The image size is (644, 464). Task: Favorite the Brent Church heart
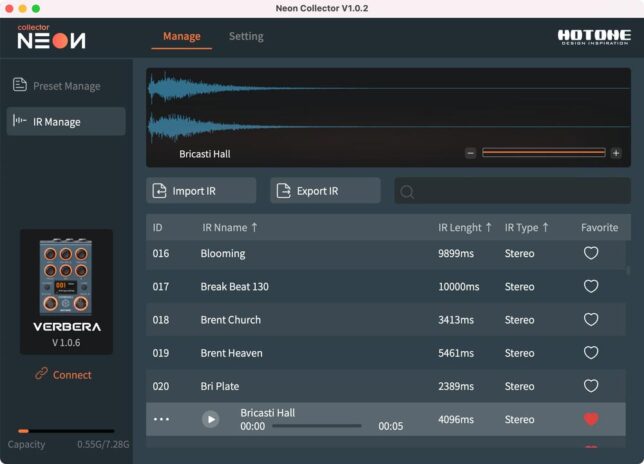click(591, 319)
